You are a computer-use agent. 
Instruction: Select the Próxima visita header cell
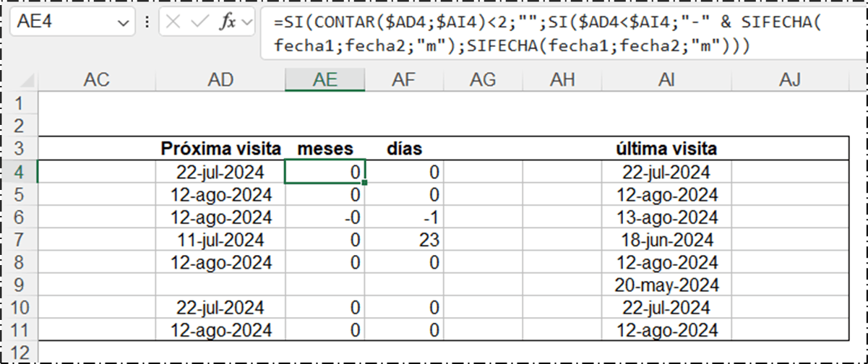click(220, 149)
